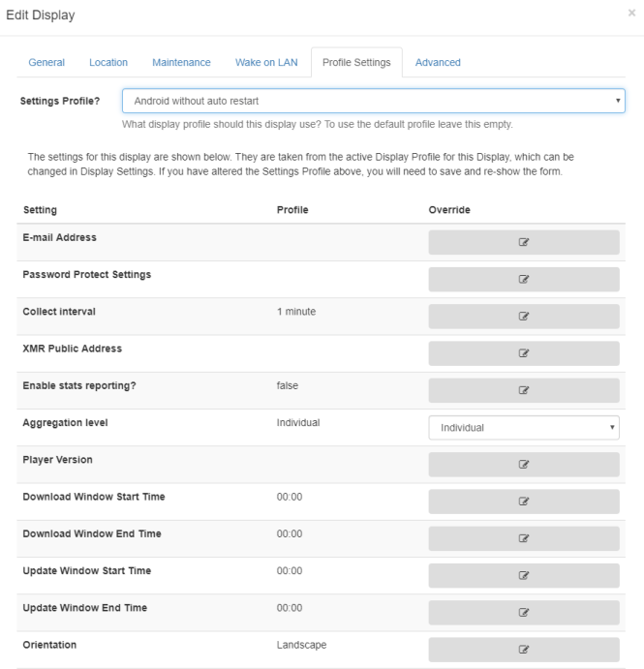Open the Advanced tab
Viewport: 644px width, 669px height.
point(438,63)
